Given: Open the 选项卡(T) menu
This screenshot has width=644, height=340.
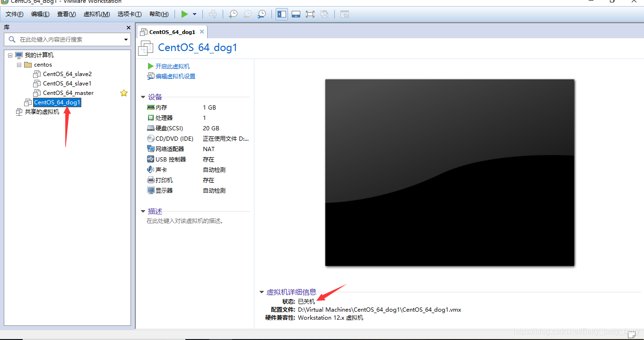Looking at the screenshot, I should click(130, 14).
